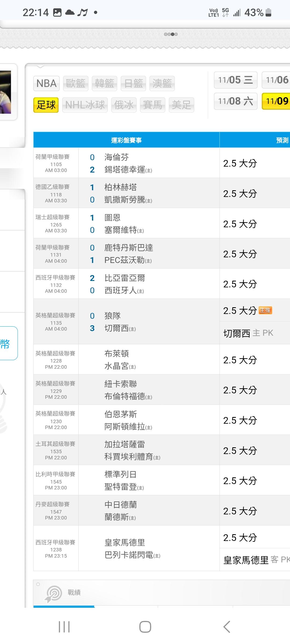Open the 賽馬 tab
Screen dimensions: 290x644
point(153,105)
